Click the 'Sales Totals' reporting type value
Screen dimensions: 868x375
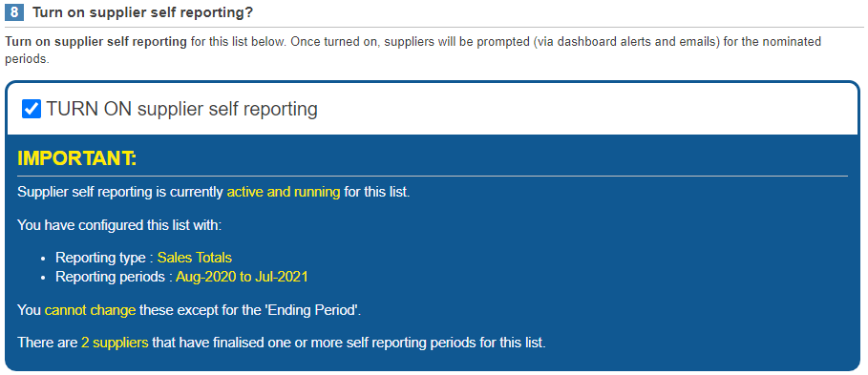195,258
